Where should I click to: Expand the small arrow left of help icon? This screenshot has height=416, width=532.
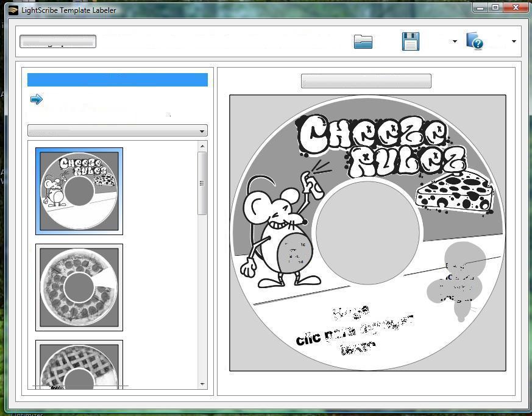(455, 42)
